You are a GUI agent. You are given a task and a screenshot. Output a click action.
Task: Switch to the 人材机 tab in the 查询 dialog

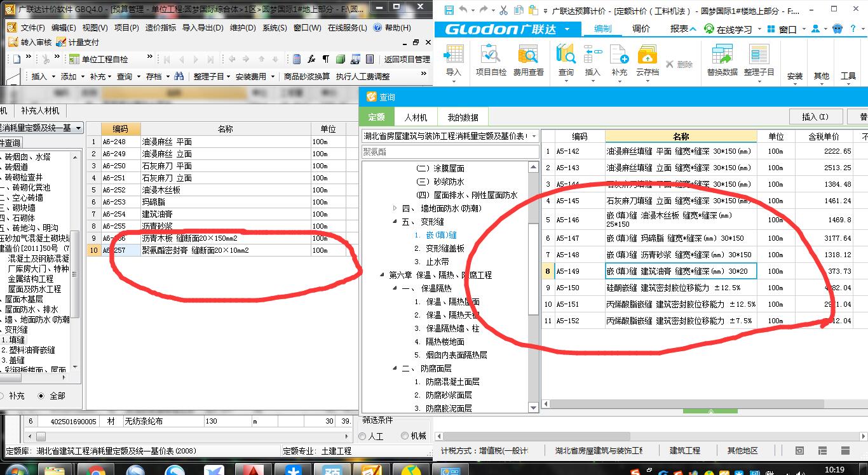(x=416, y=117)
